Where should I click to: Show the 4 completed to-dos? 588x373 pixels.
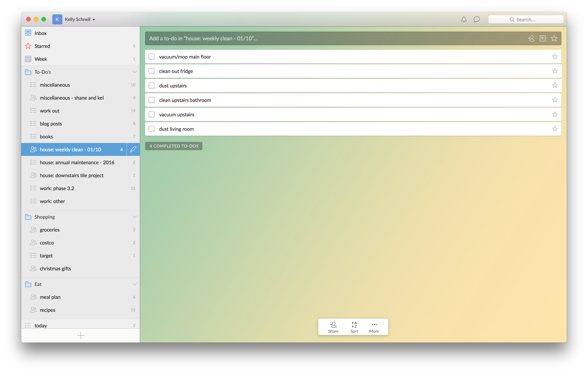[x=174, y=146]
